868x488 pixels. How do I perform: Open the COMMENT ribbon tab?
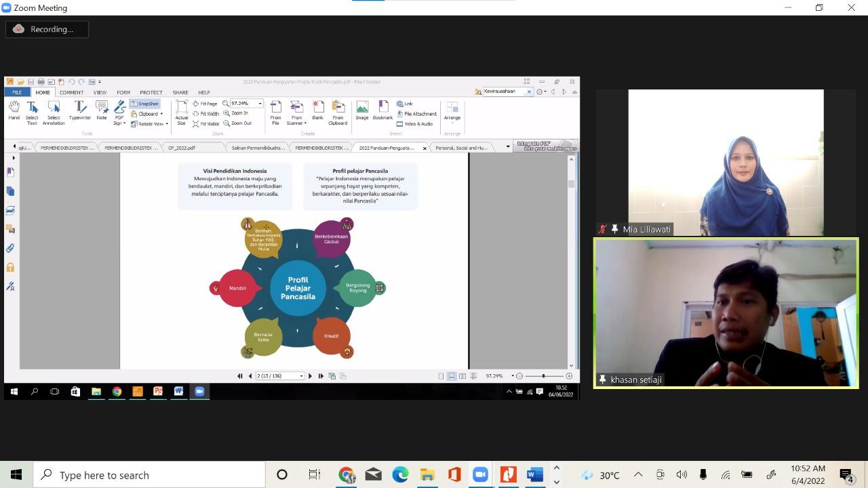point(71,92)
